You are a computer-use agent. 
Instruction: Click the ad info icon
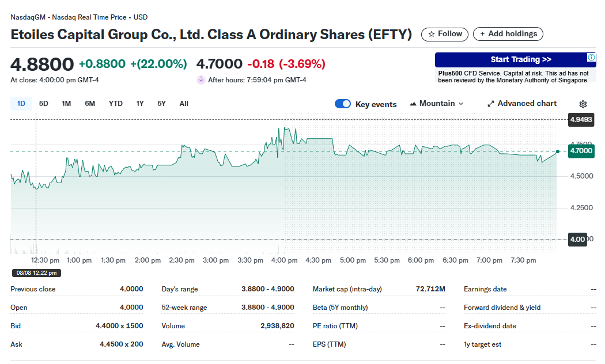click(x=591, y=58)
